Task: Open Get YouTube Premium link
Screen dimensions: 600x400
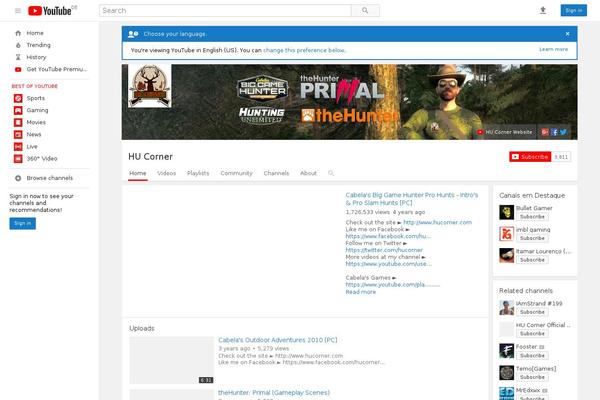Action: [57, 69]
